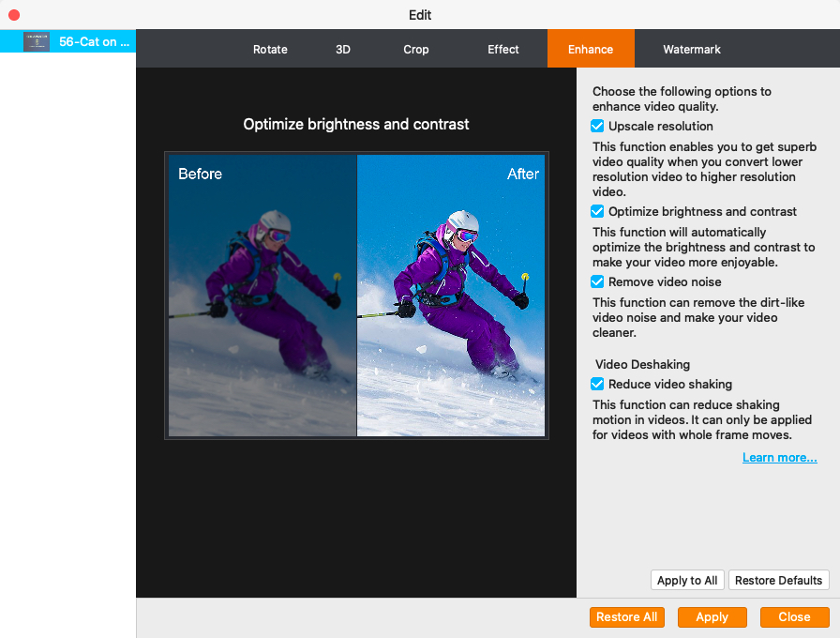Click Apply to All button
Viewport: 840px width, 638px height.
click(687, 580)
